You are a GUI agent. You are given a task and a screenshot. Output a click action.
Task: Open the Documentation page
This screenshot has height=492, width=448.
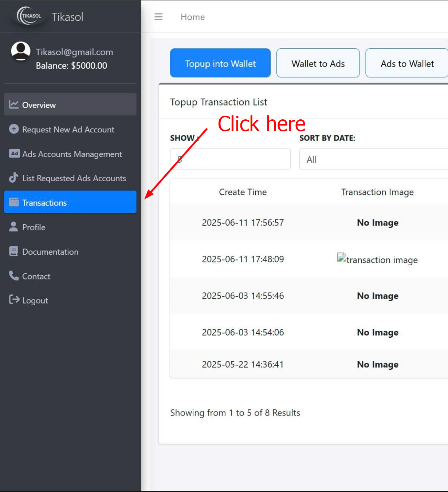(70, 251)
